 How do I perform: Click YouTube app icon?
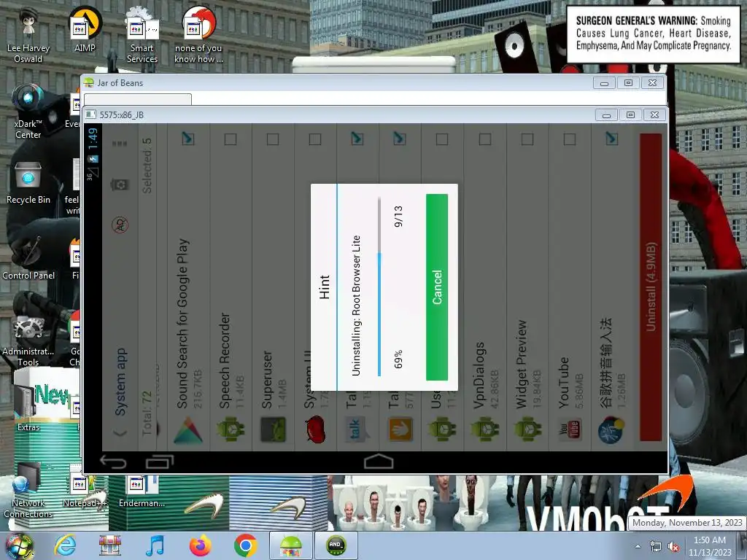[570, 430]
